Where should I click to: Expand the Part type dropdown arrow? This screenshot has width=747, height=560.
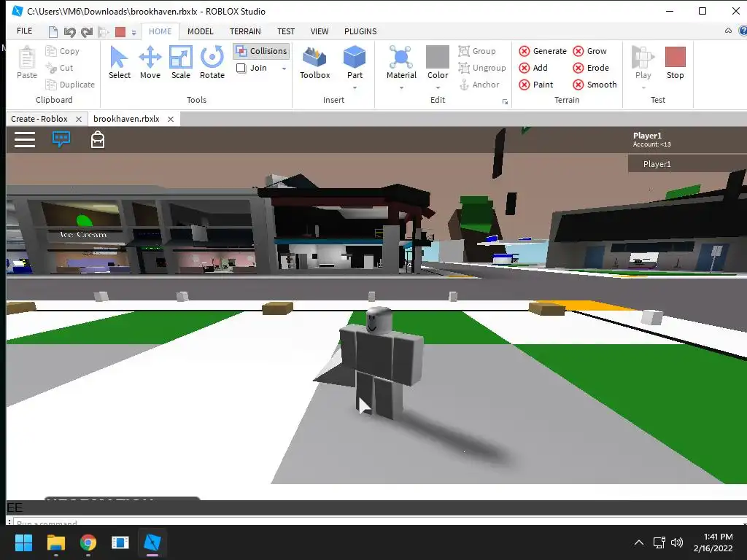tap(355, 87)
